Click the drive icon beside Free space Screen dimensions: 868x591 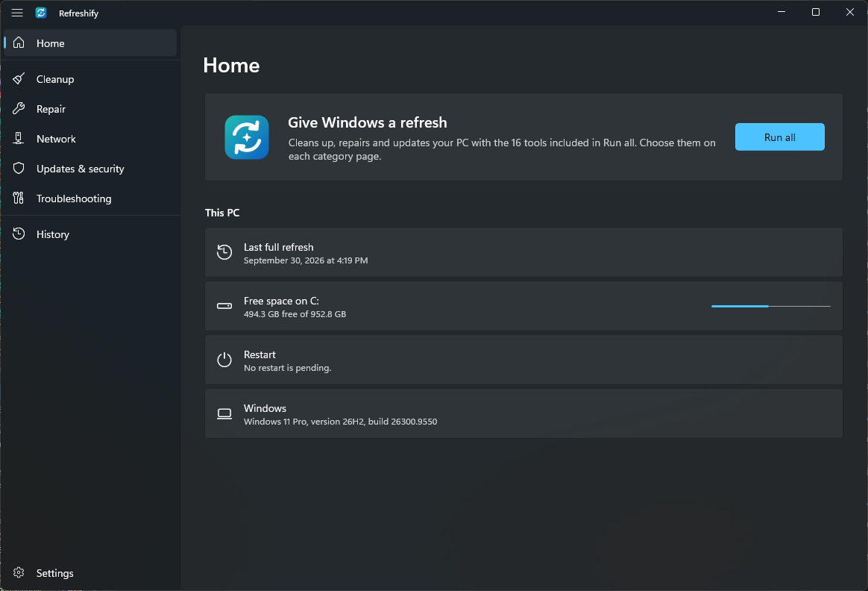224,306
